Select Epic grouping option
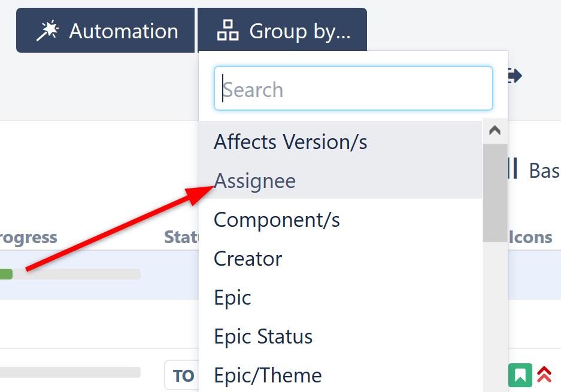Image resolution: width=561 pixels, height=392 pixels. [232, 297]
